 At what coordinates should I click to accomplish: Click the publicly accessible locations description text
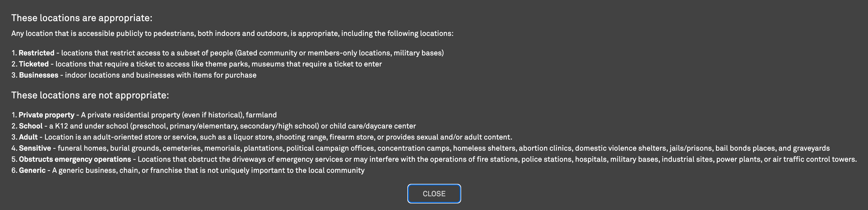(232, 33)
